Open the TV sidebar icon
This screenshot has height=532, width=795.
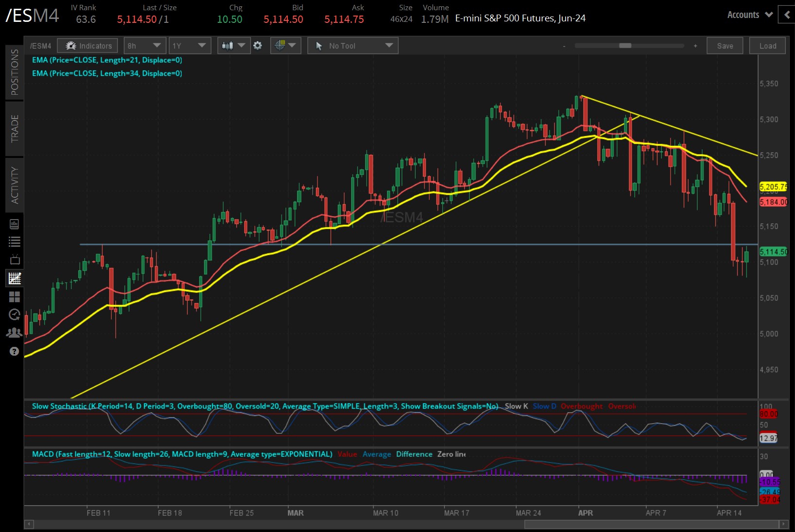click(15, 259)
